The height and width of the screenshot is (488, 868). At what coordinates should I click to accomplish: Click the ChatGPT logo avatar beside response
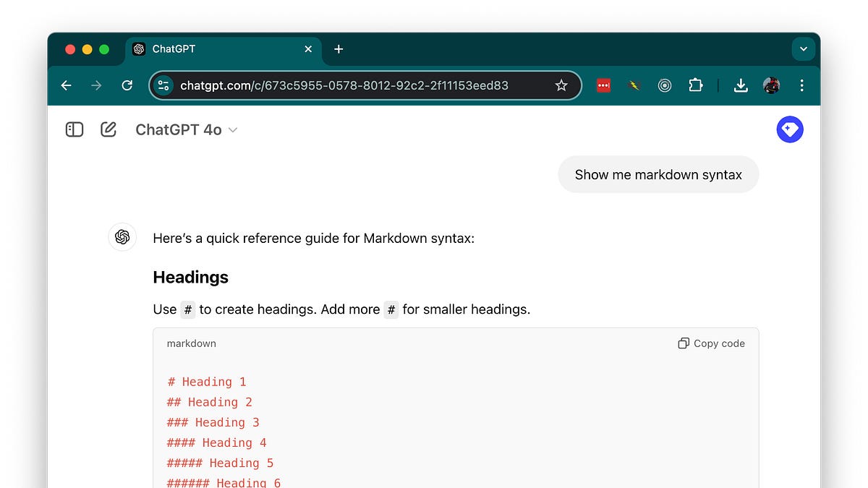coord(122,237)
